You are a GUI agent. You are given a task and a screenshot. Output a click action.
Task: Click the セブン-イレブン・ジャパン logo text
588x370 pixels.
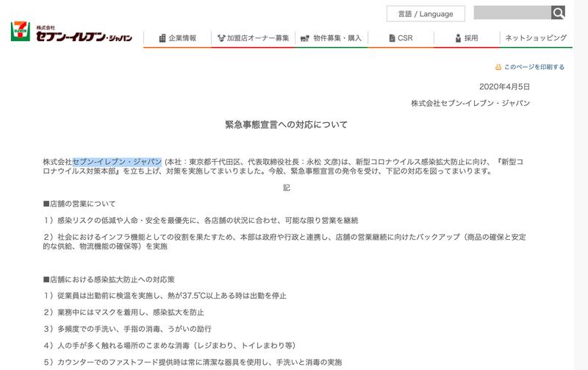84,36
